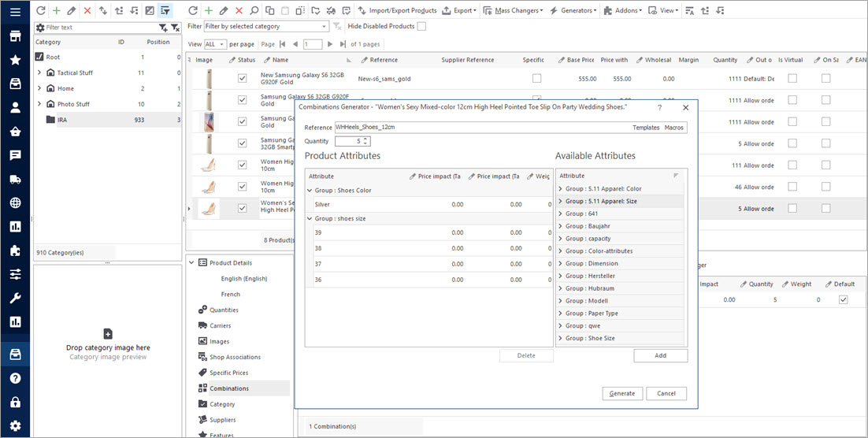
Task: Click the wrench tools icon in sidebar
Action: (15, 298)
